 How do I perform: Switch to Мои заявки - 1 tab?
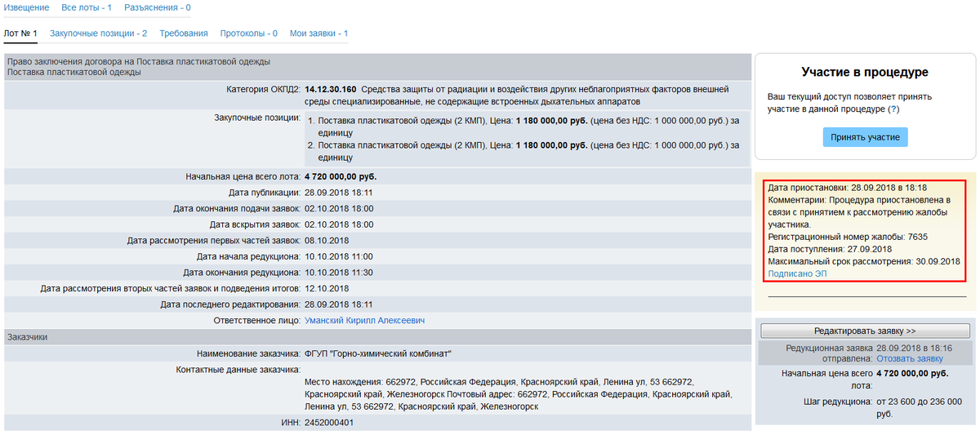pyautogui.click(x=318, y=33)
